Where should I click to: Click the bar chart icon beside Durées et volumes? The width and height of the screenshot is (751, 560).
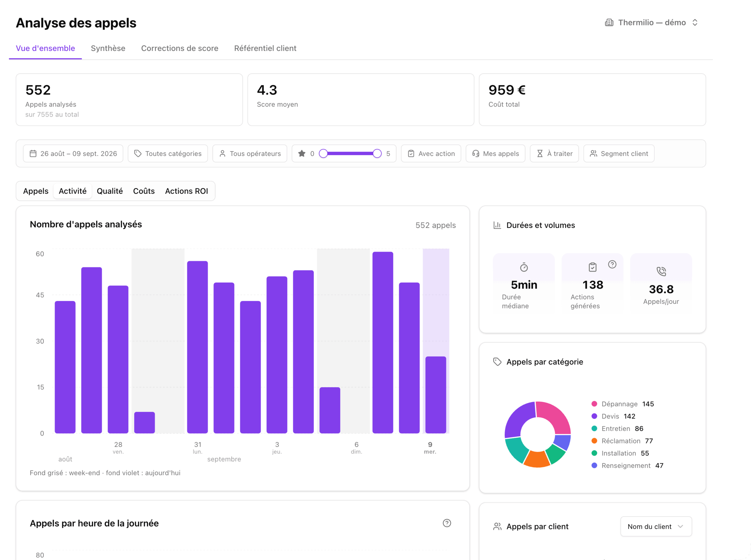497,225
